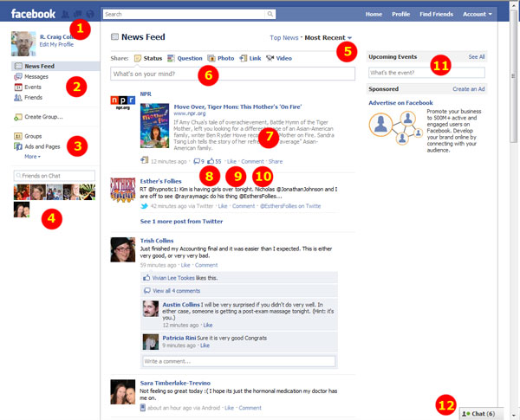520x420 pixels.
Task: Switch to Top News feed view
Action: [x=284, y=38]
